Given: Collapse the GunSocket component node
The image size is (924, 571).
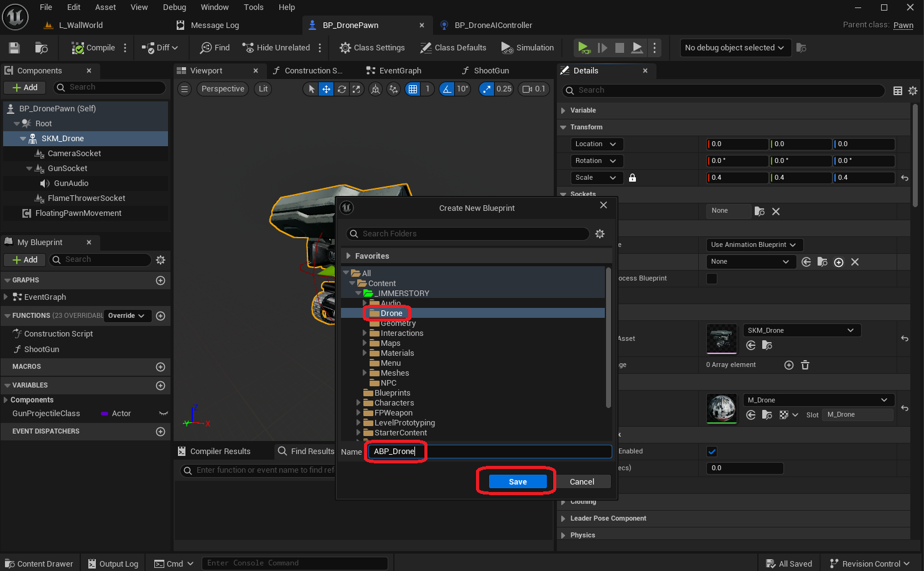Looking at the screenshot, I should point(29,169).
